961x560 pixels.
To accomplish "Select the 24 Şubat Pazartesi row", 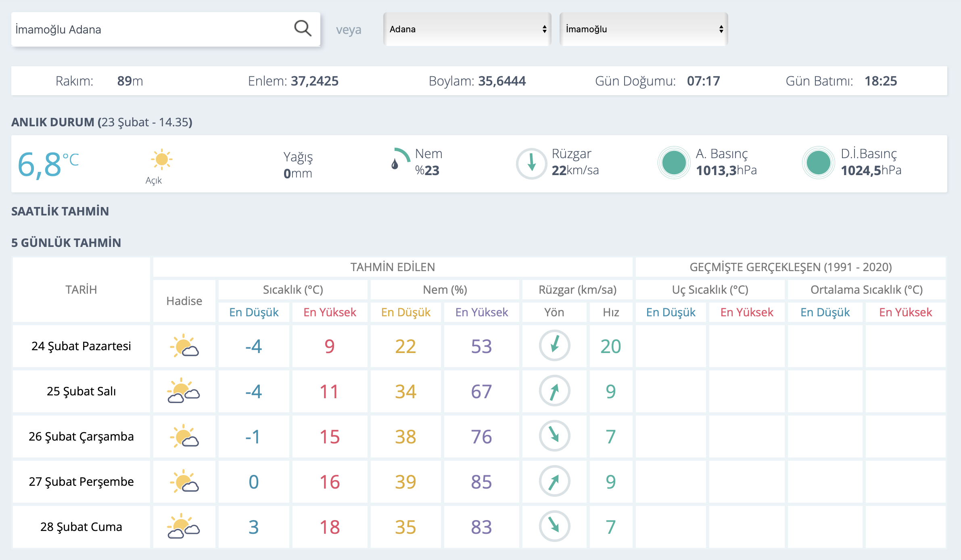I will pos(479,346).
